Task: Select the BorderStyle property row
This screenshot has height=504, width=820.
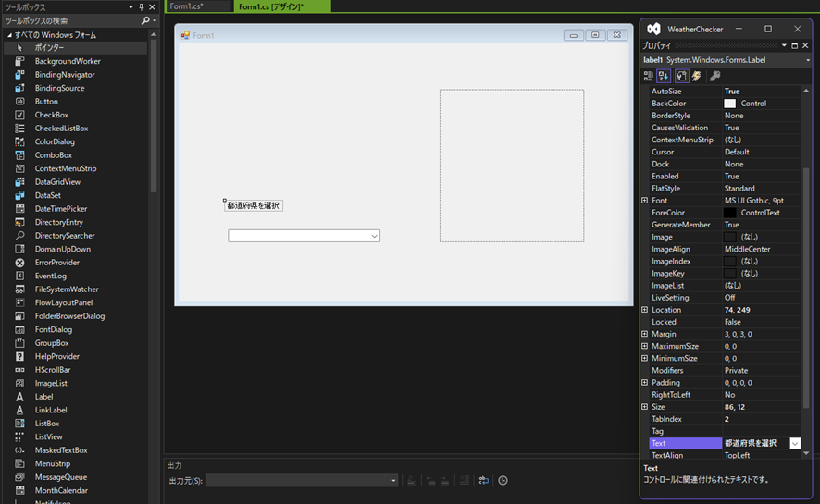Action: (x=725, y=116)
